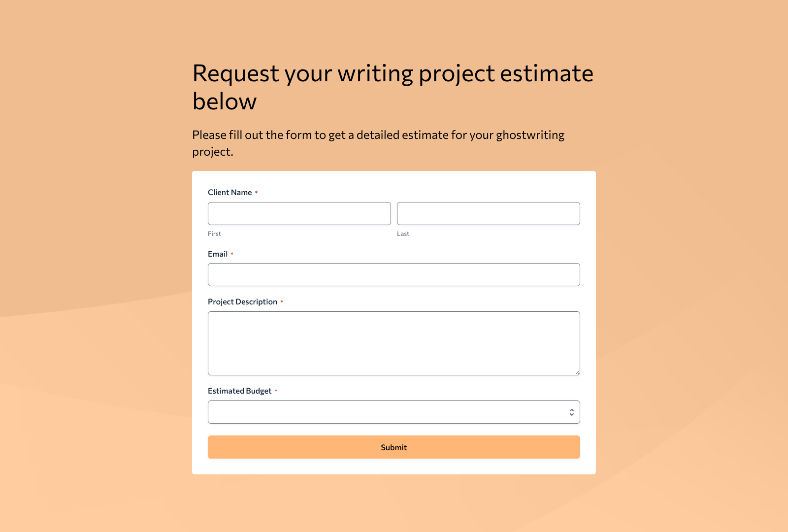Screen dimensions: 788x532
Task: Click the red asterisk beside Email
Action: pos(232,254)
